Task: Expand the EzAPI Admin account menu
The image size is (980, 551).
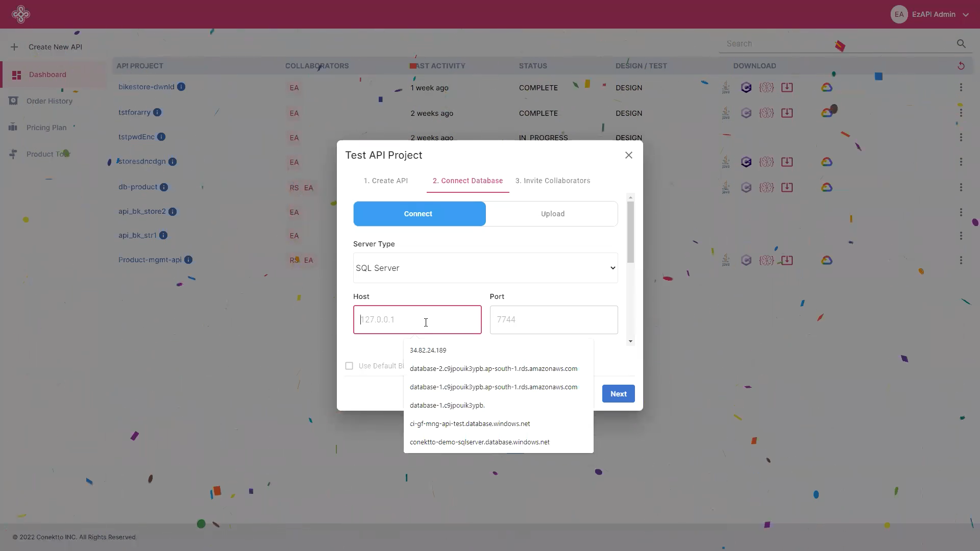Action: point(965,15)
